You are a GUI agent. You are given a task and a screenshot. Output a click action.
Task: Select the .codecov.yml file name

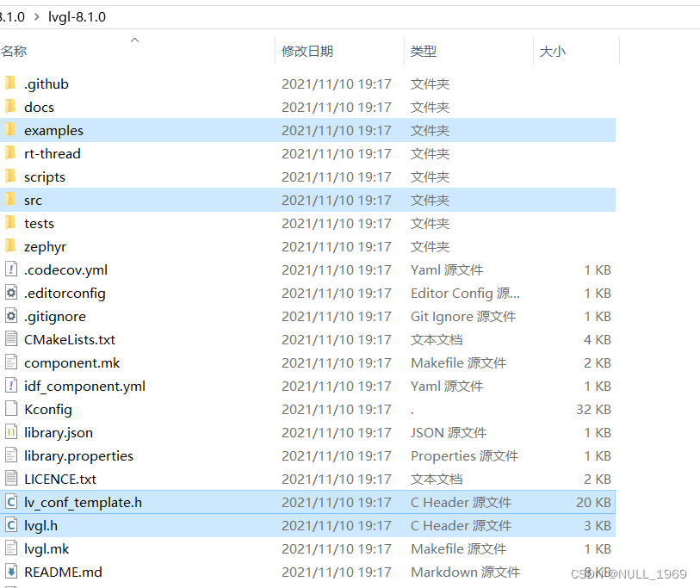pos(65,269)
